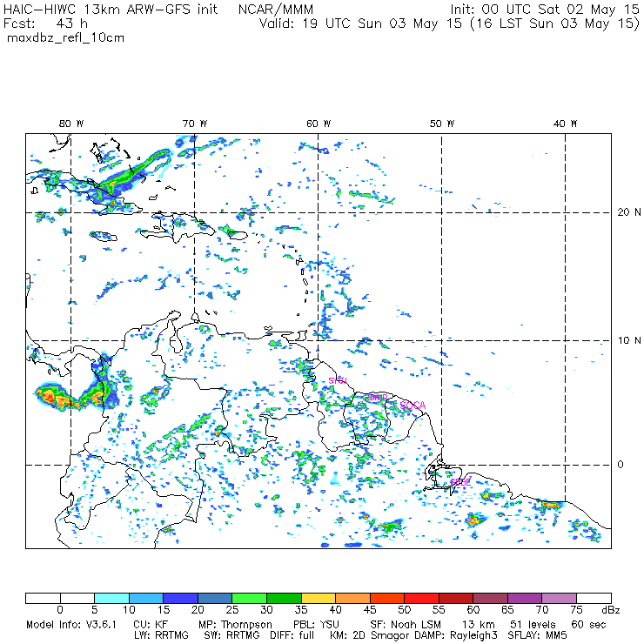Click 'Model Info: V3.6.1' text
644x644 pixels.
[71, 625]
